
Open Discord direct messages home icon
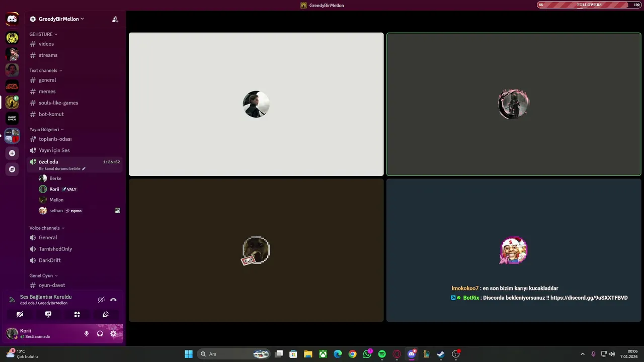tap(12, 19)
